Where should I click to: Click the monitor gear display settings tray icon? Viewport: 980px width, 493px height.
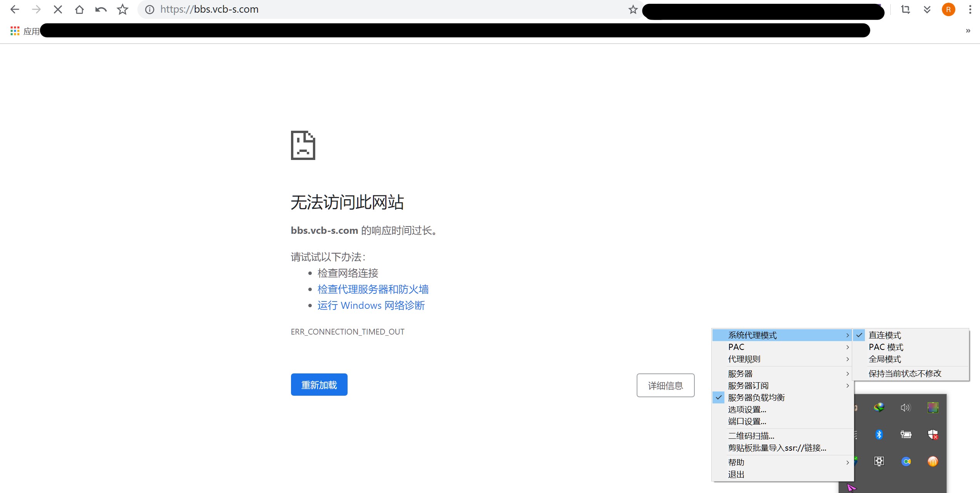tap(879, 461)
